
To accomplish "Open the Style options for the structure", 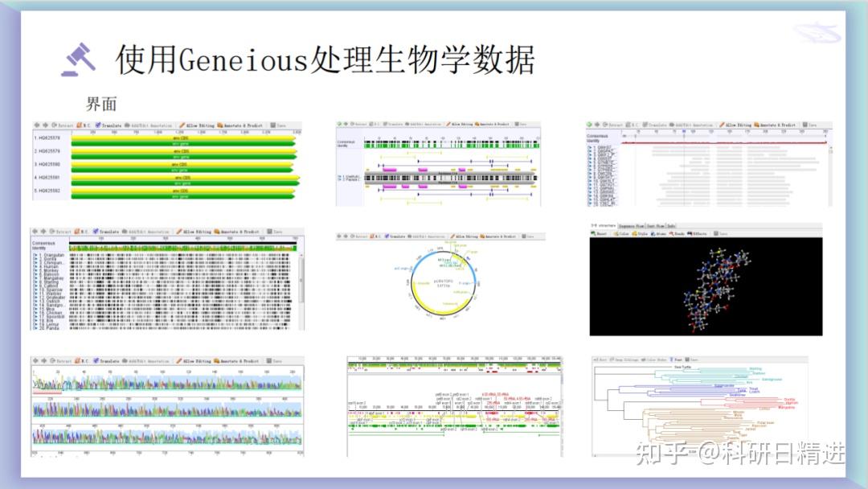I will (x=641, y=234).
